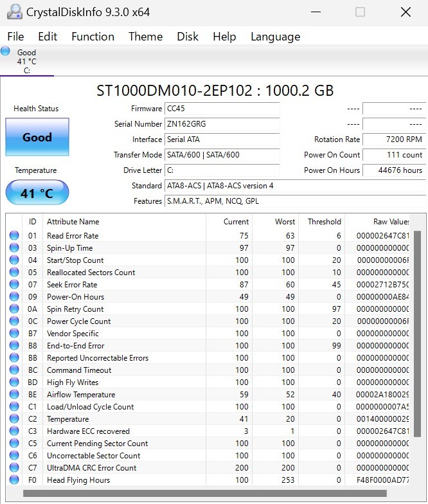Click the Firmware field CC45
Screen dimensions: 428x504
[222, 109]
